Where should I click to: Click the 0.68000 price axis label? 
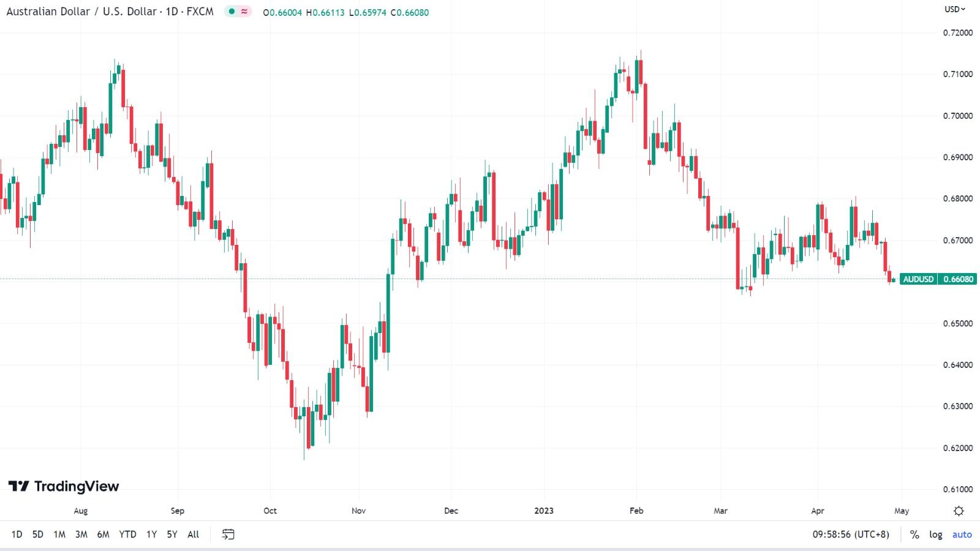958,198
